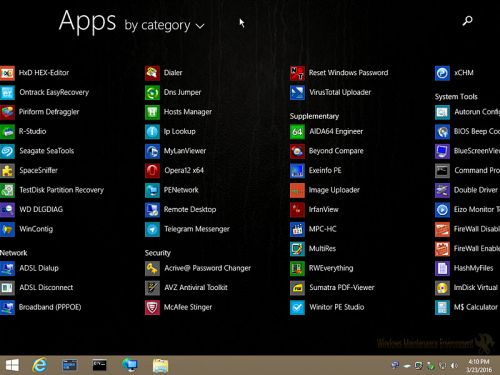Click the Windows Start button
The image size is (500, 375).
[12, 365]
